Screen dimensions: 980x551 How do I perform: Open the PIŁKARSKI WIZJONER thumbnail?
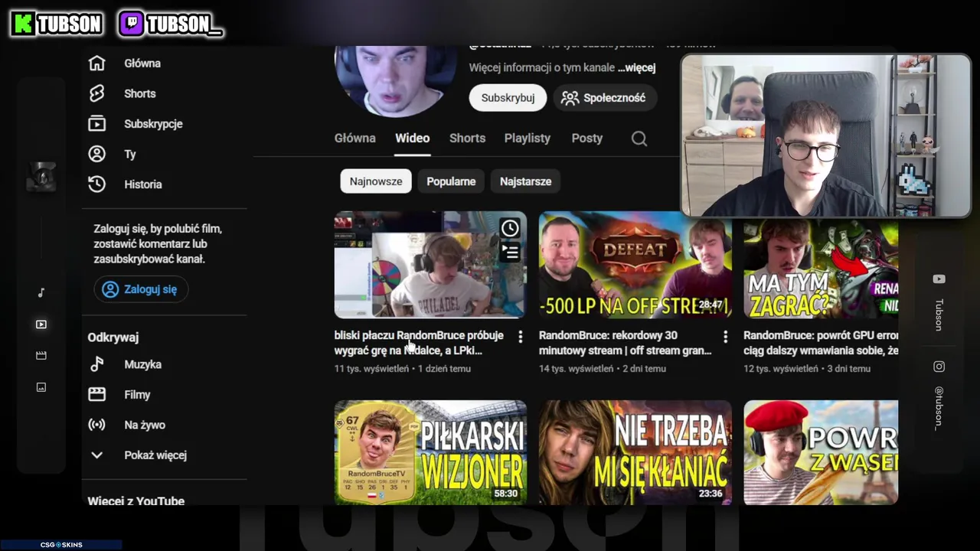tap(430, 452)
